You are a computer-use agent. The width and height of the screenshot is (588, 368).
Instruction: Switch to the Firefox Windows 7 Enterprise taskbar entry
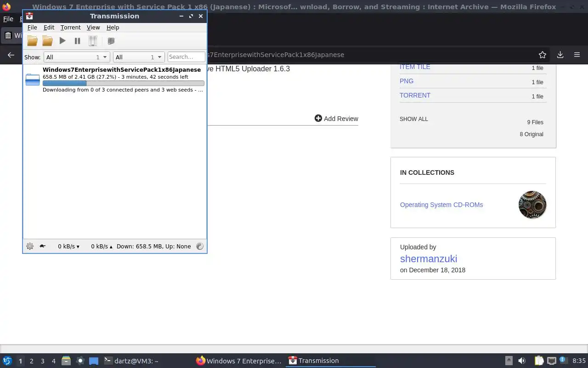point(239,361)
